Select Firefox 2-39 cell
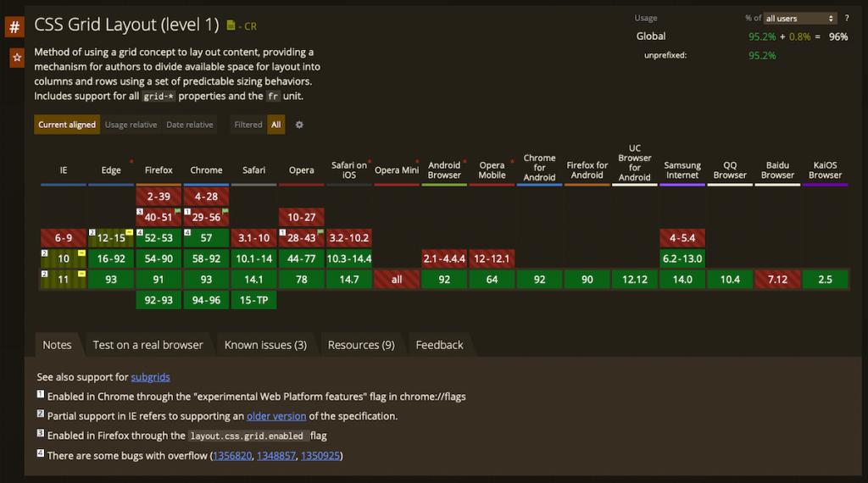The width and height of the screenshot is (868, 483). 159,197
